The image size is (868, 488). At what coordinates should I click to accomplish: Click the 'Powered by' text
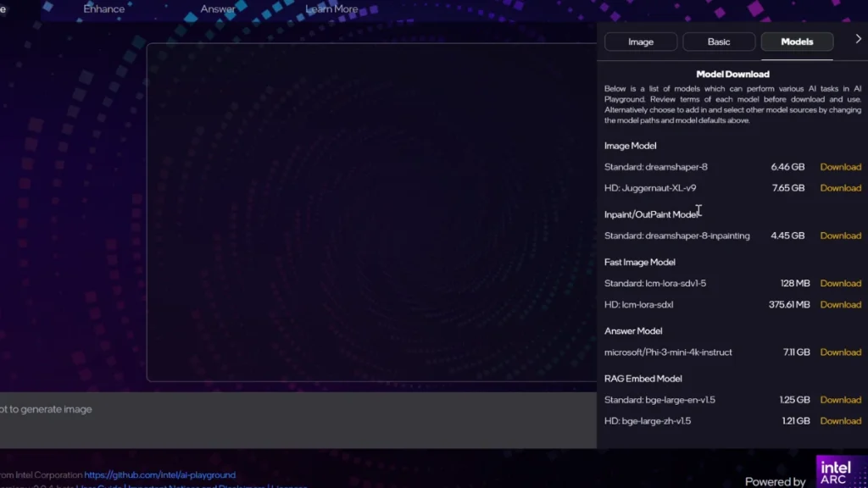pos(775,481)
